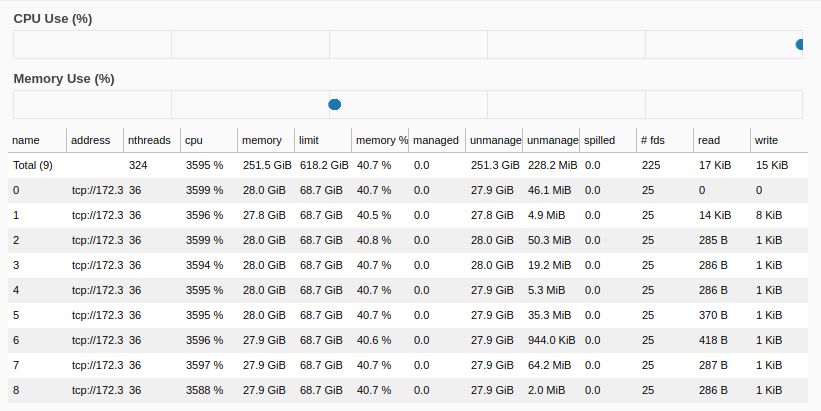Sort by the # fds column header
The image size is (821, 411).
(x=652, y=140)
